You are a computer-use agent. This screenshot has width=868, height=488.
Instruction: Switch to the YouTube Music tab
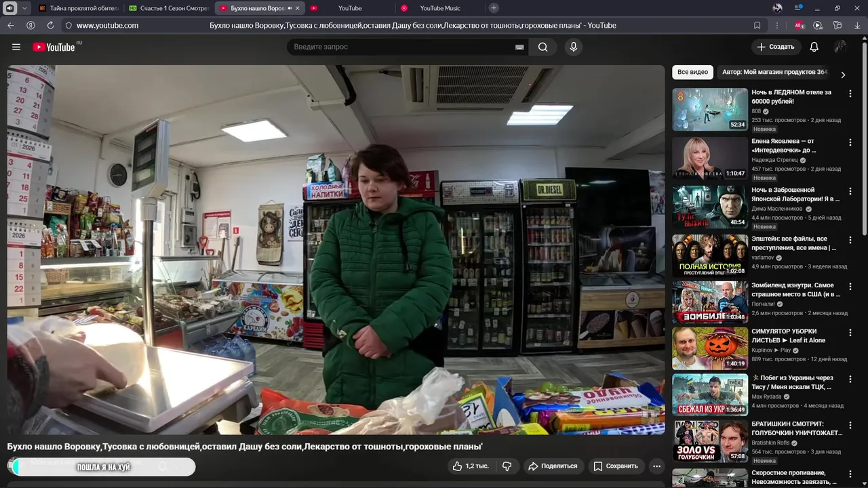coord(439,8)
